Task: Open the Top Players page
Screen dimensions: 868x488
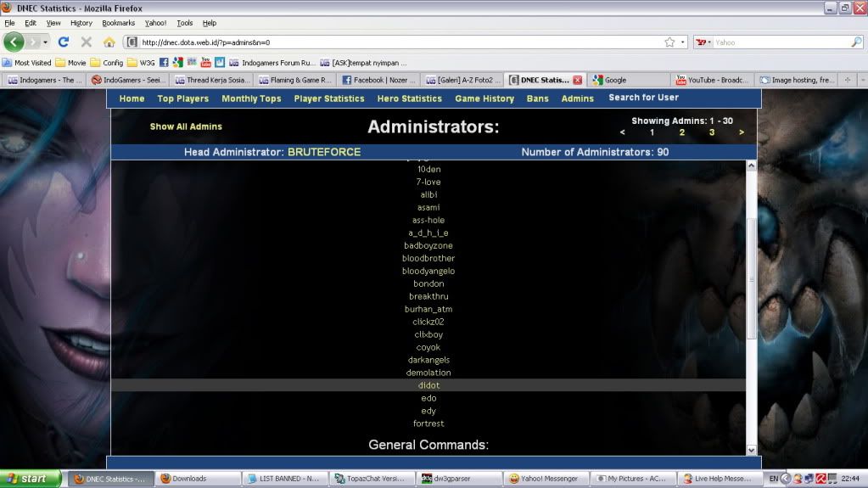Action: tap(182, 98)
